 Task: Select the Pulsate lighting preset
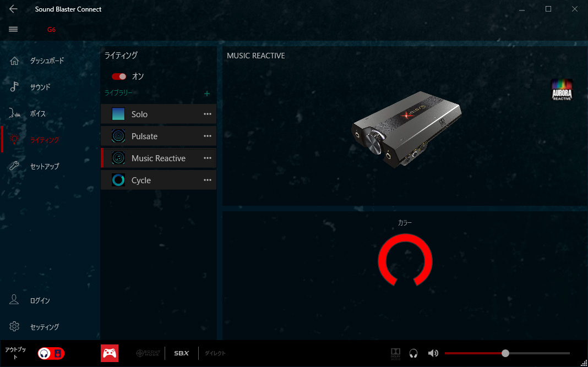(158, 136)
